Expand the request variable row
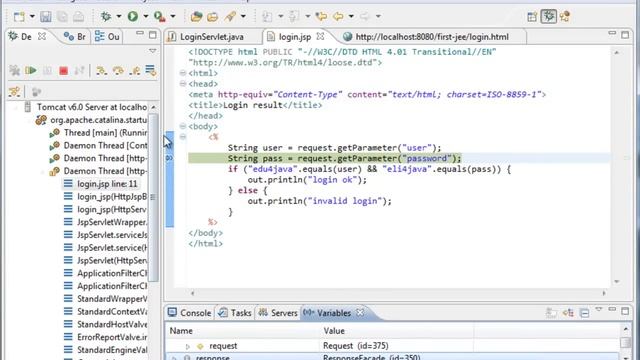Viewport: 640px width, 360px height. click(x=188, y=347)
